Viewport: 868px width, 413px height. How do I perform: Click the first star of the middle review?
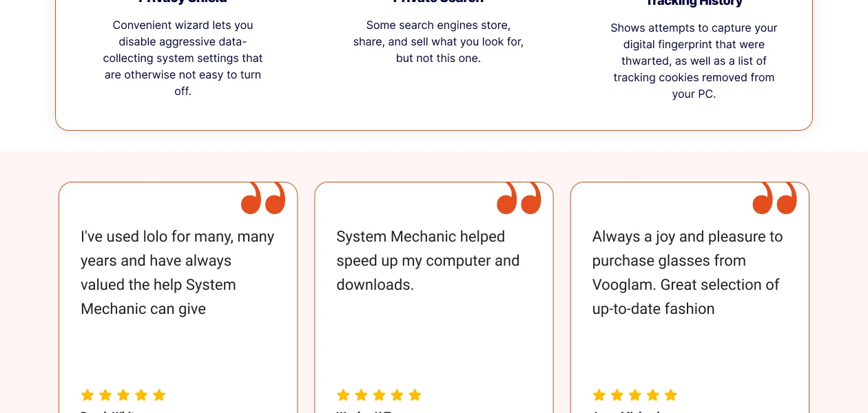coord(343,395)
